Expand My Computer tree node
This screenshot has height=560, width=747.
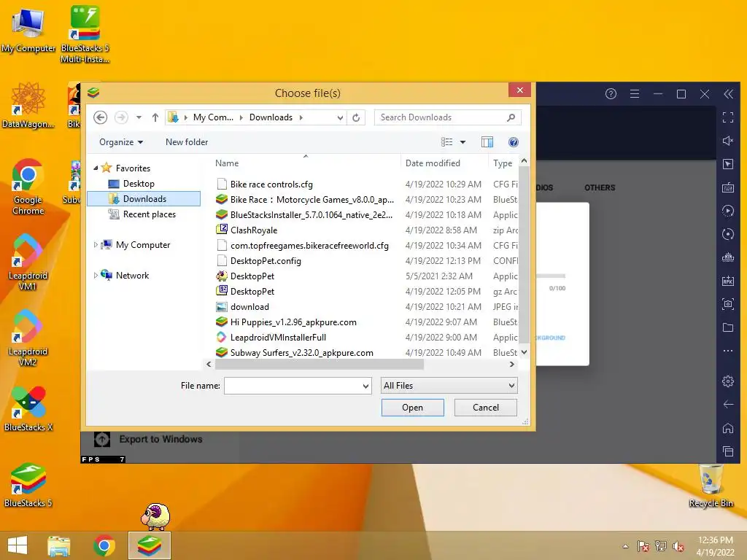96,245
